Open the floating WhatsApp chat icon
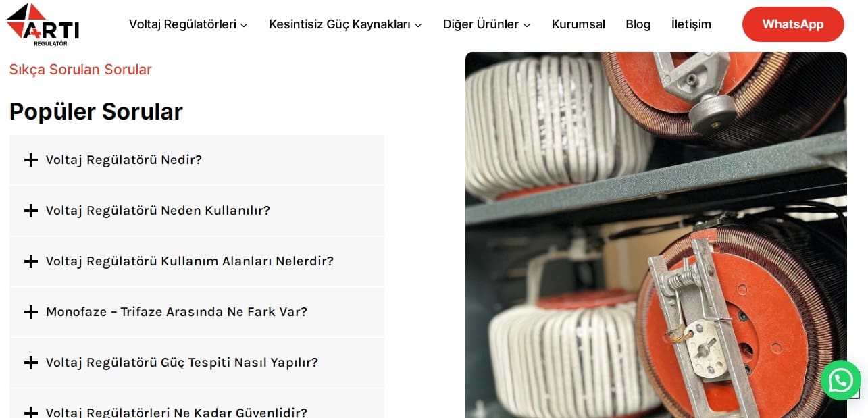 click(840, 380)
